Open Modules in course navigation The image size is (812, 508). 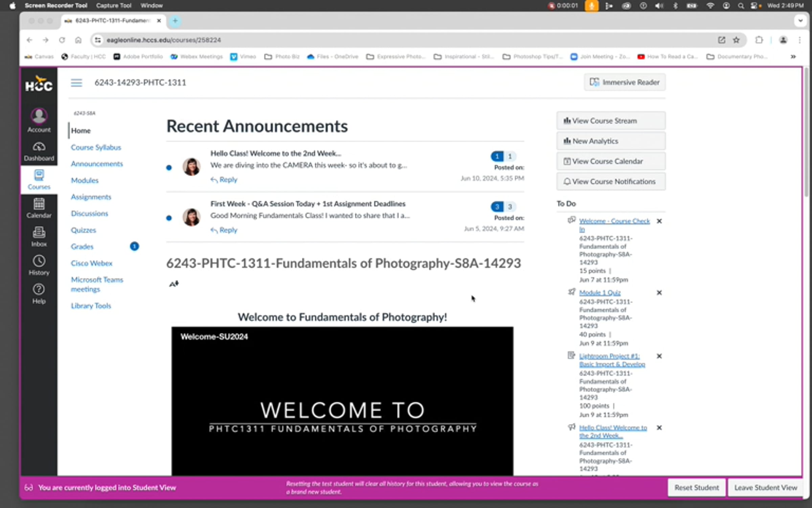point(85,180)
